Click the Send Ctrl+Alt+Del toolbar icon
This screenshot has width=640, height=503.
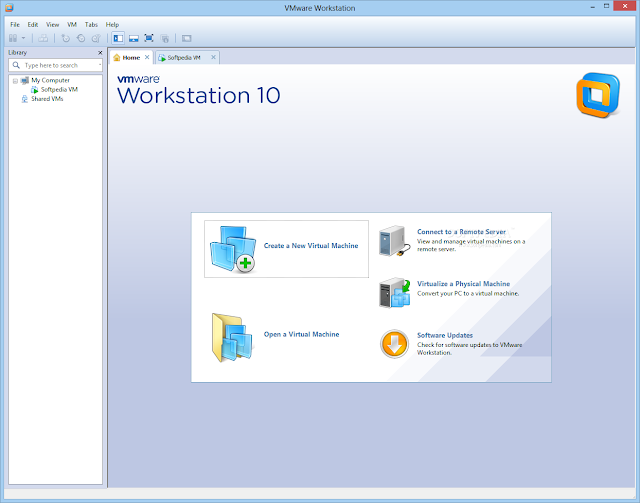(43, 38)
